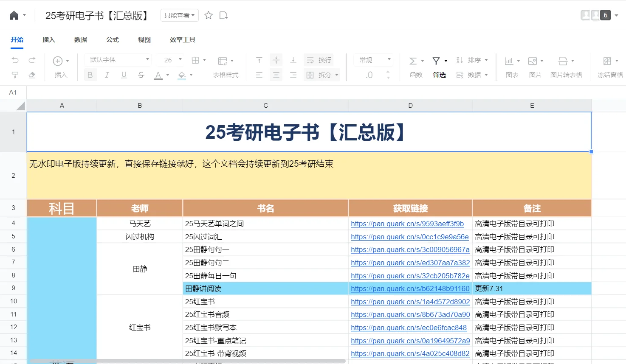Select column C header
Screen dimensions: 626x364
(x=265, y=106)
